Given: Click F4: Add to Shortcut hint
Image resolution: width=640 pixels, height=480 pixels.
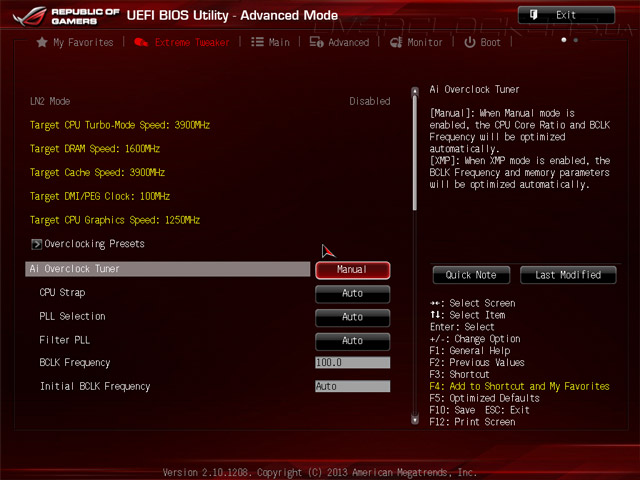Looking at the screenshot, I should click(x=519, y=386).
